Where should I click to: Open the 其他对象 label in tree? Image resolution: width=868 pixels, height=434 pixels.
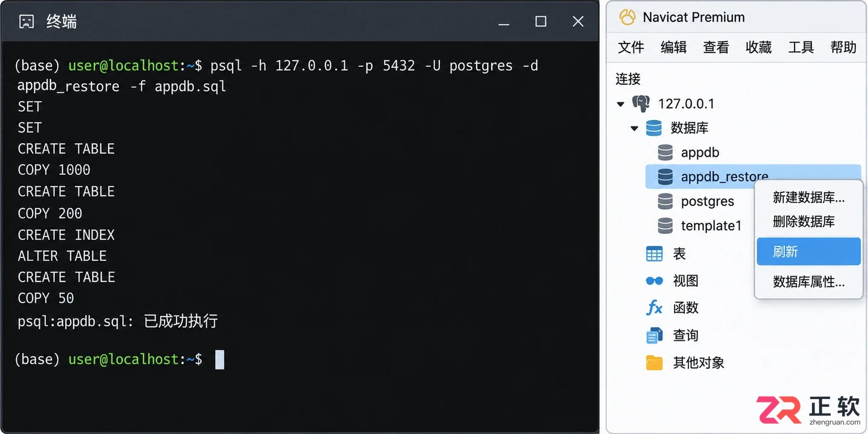(x=698, y=363)
